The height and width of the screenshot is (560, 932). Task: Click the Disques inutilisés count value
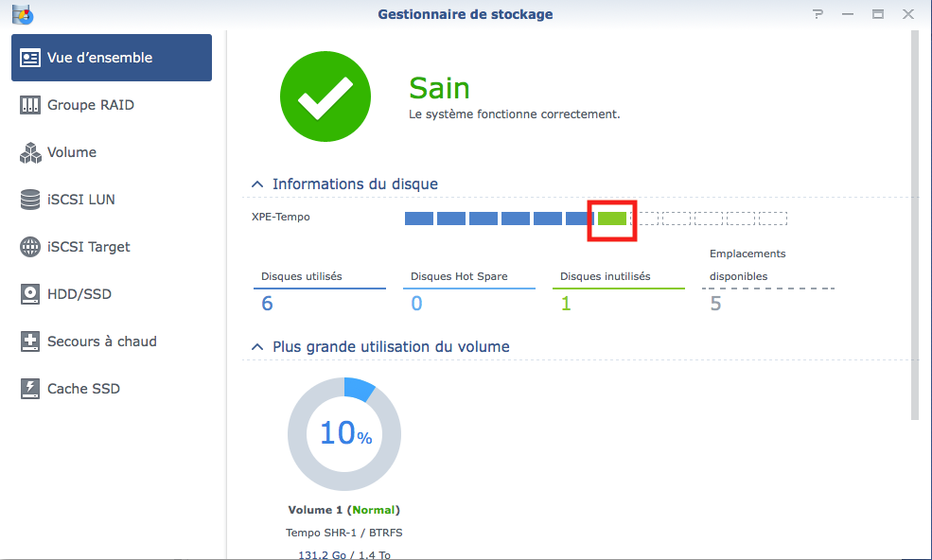[x=566, y=304]
